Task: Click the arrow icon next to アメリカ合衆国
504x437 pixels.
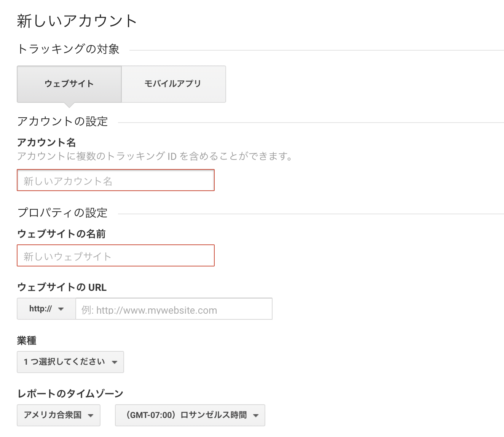Action: 91,416
